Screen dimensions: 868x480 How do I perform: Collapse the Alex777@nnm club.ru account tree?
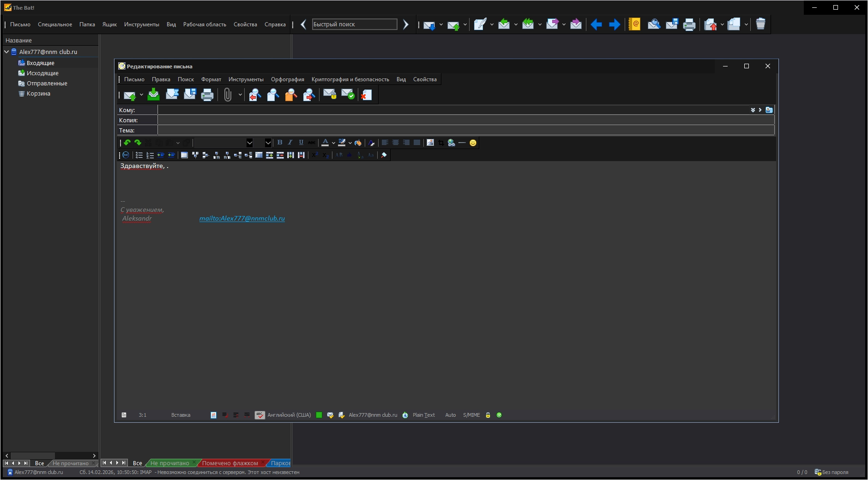point(7,52)
